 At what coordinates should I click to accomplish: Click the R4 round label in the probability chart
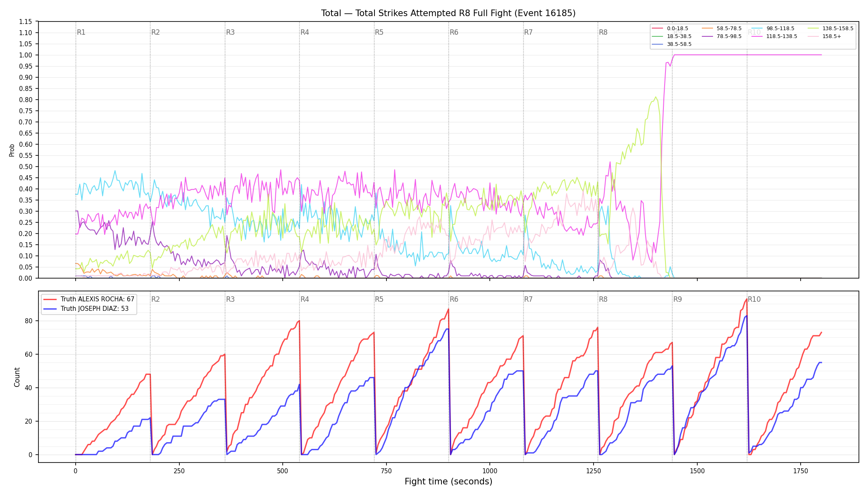click(x=305, y=32)
